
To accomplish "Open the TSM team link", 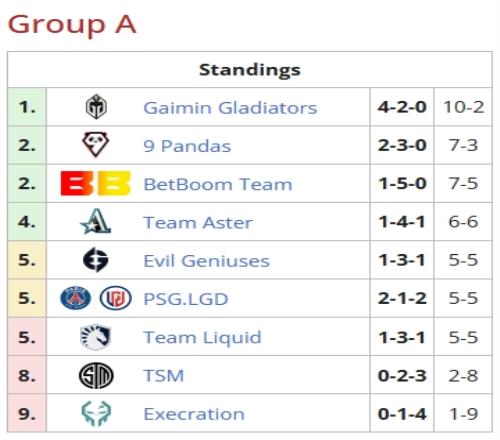I will coord(164,376).
